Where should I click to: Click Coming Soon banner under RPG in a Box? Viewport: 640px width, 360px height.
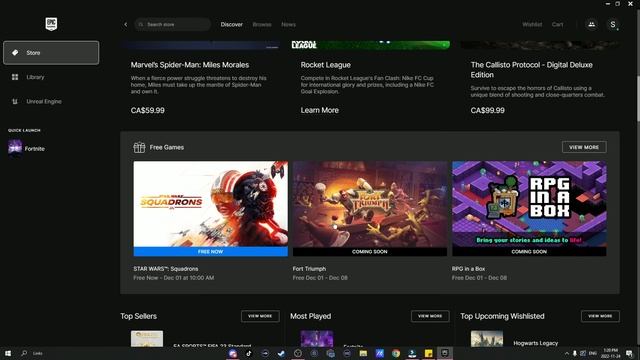pos(529,251)
